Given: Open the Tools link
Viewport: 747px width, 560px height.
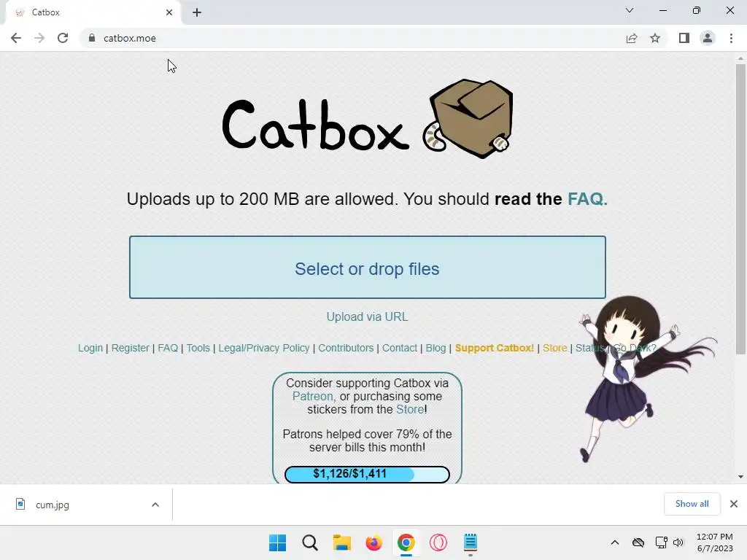Looking at the screenshot, I should point(198,348).
